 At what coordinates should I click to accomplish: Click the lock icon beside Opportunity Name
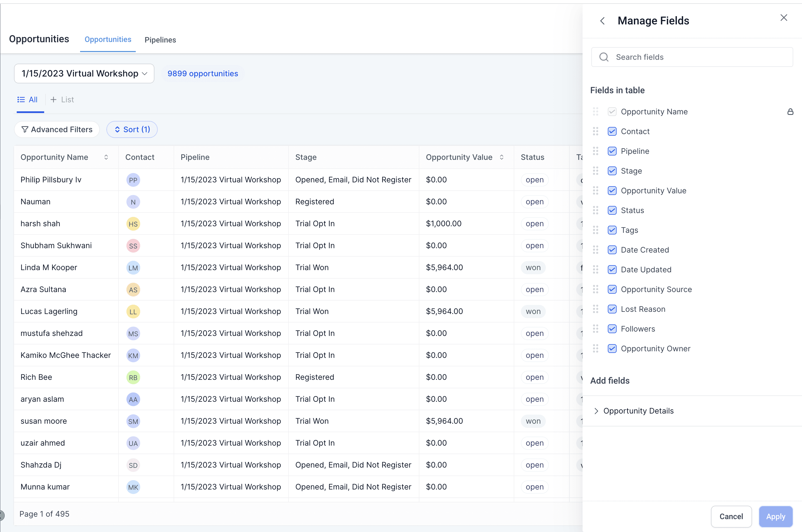point(790,112)
